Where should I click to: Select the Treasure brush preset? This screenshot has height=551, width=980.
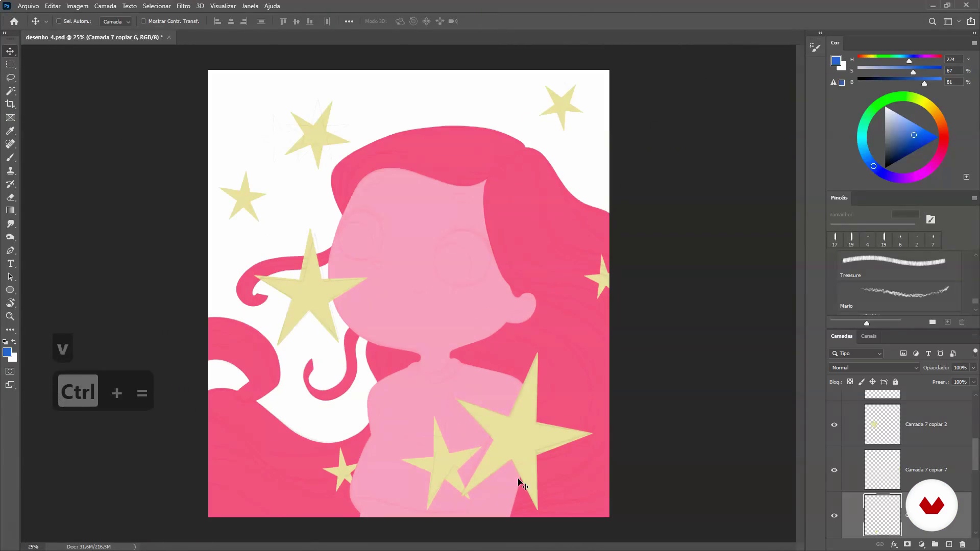(898, 266)
